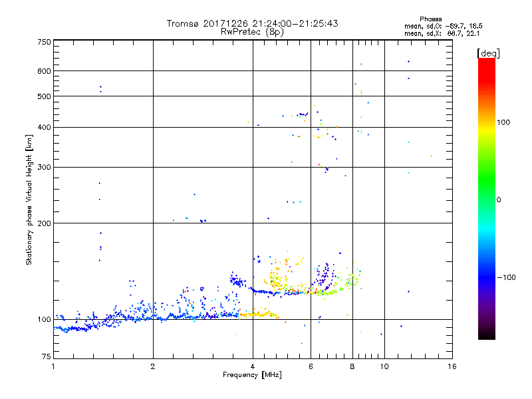The width and height of the screenshot is (532, 399).
Task: Click the x-axis tick label "2"
Action: pos(153,366)
